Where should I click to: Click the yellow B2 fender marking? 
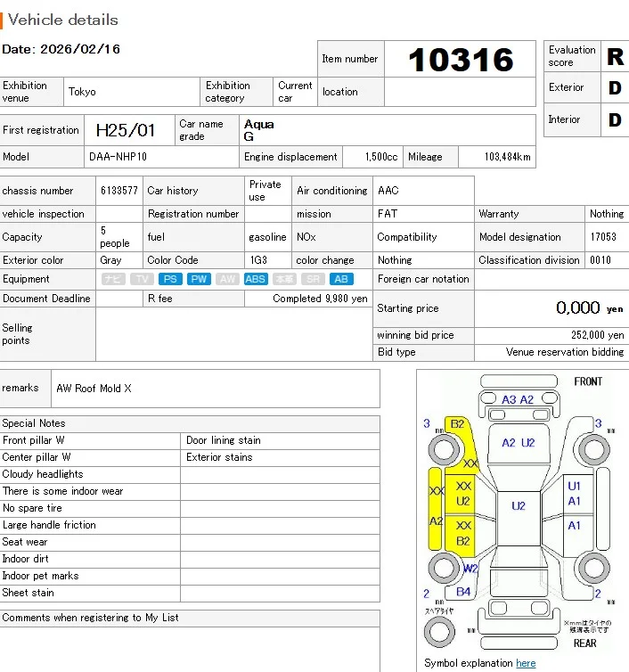coord(457,424)
